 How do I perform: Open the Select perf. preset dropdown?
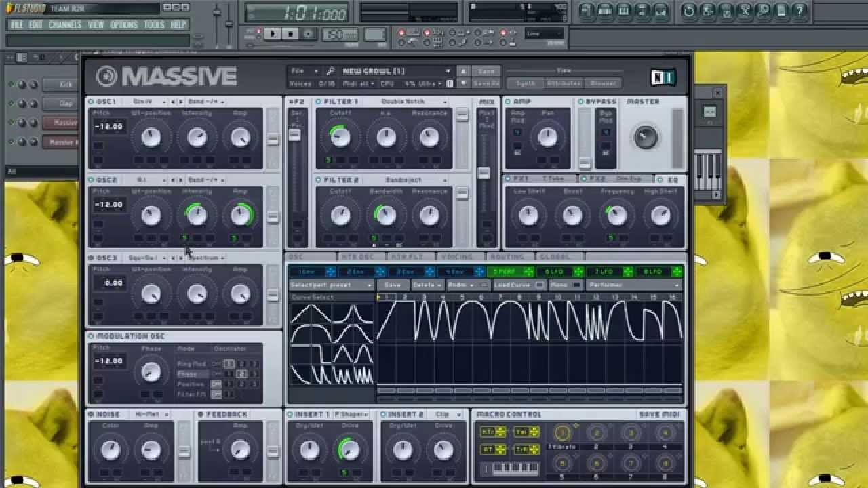[x=331, y=285]
